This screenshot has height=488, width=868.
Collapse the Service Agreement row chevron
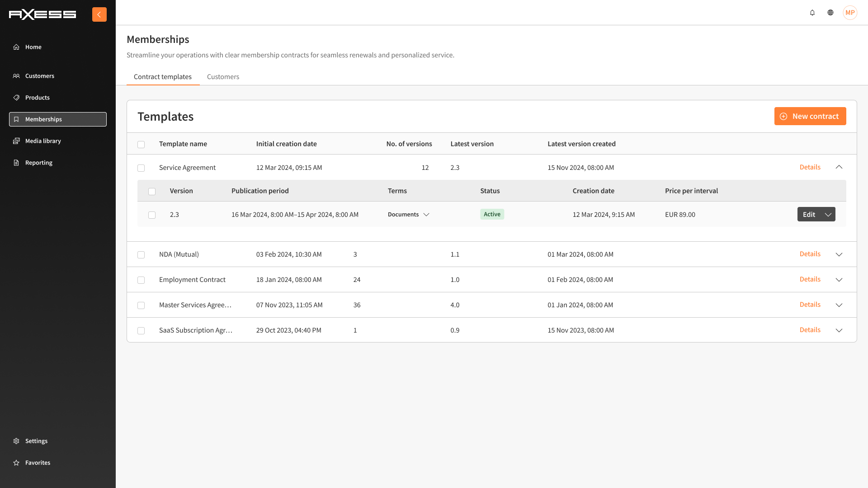coord(839,167)
